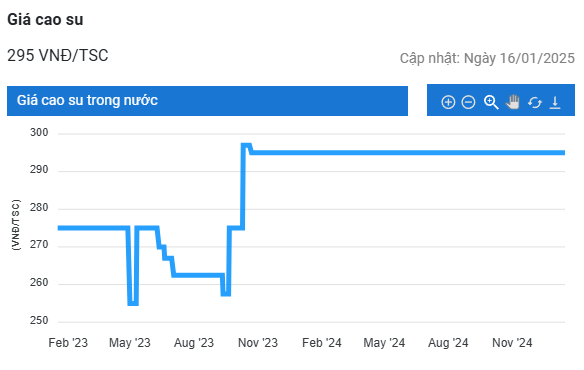Viewport: 584px width, 370px height.
Task: Click the zoom out minus icon
Action: 468,102
